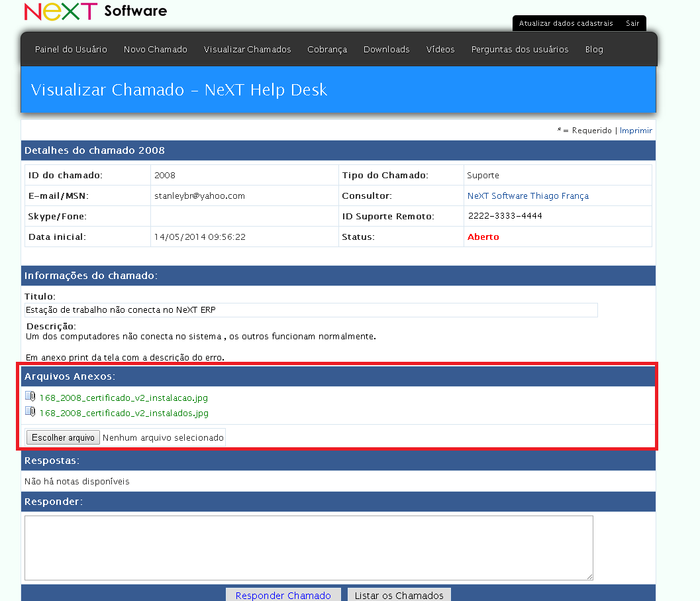This screenshot has height=601, width=700.
Task: Select the consultant NeXT Software Thiago França
Action: pos(527,195)
